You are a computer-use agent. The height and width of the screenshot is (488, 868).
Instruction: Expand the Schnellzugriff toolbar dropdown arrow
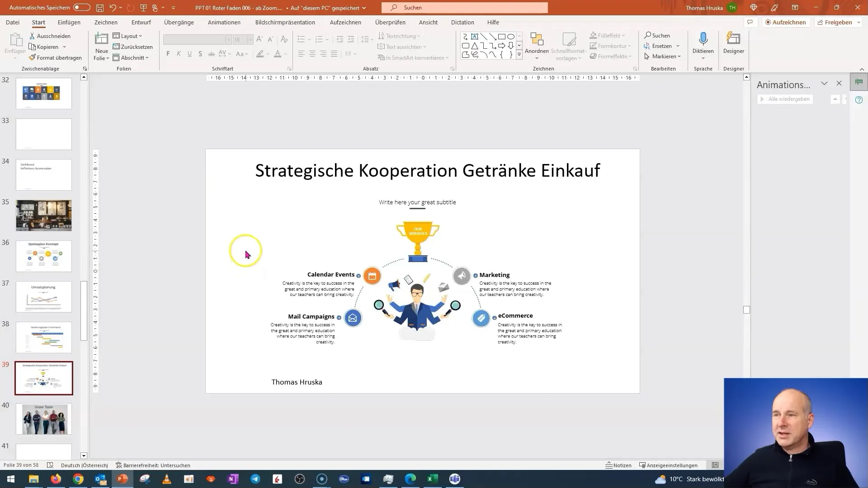click(174, 8)
